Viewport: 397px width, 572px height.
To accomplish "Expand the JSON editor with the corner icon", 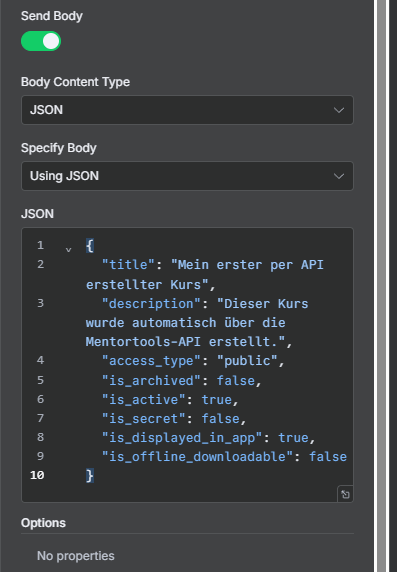I will (345, 494).
